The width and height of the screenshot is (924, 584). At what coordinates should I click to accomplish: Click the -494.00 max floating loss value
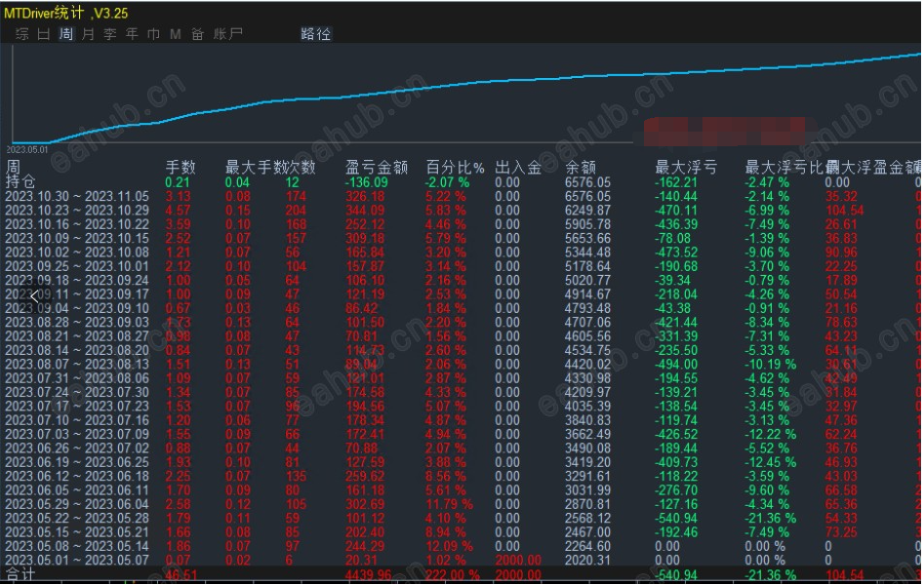pos(676,364)
